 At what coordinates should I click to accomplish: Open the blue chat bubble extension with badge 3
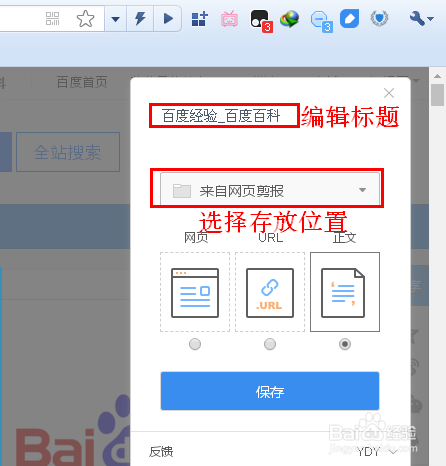click(321, 21)
